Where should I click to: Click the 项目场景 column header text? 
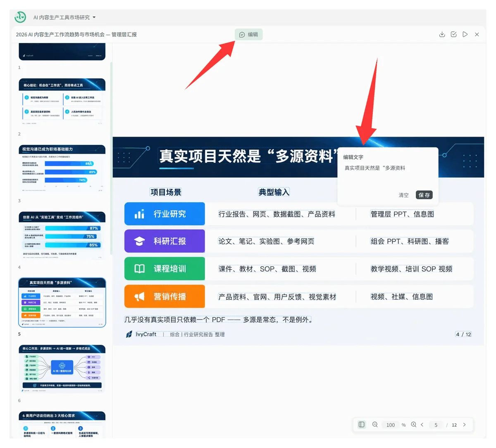[166, 192]
